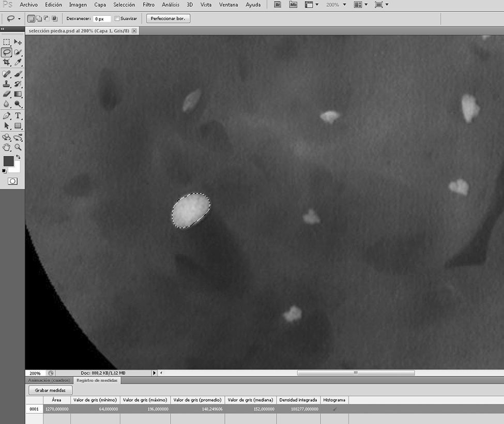The height and width of the screenshot is (424, 504).
Task: Select the Pen tool
Action: 7,115
